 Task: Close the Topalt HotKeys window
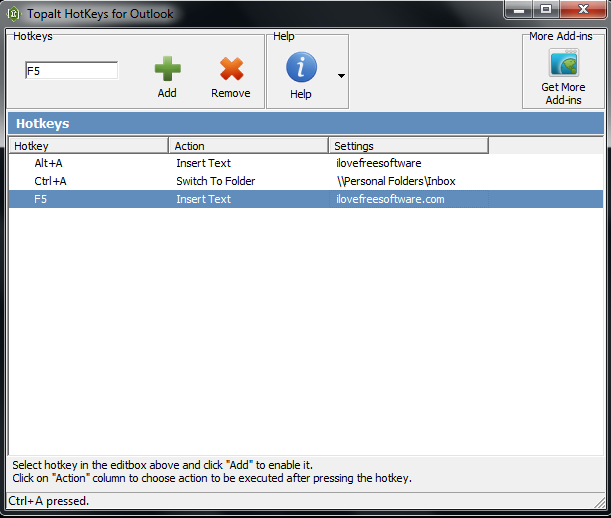click(x=583, y=9)
